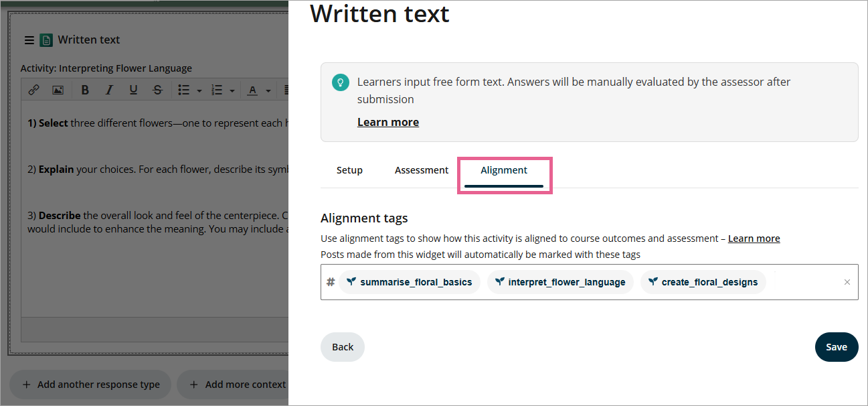The image size is (868, 406).
Task: Apply the text color A swatch
Action: pos(253,90)
